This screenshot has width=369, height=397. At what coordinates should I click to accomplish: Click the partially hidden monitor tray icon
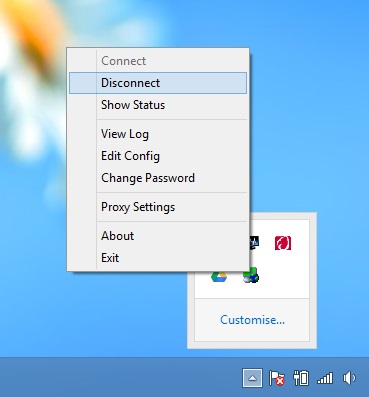[254, 243]
